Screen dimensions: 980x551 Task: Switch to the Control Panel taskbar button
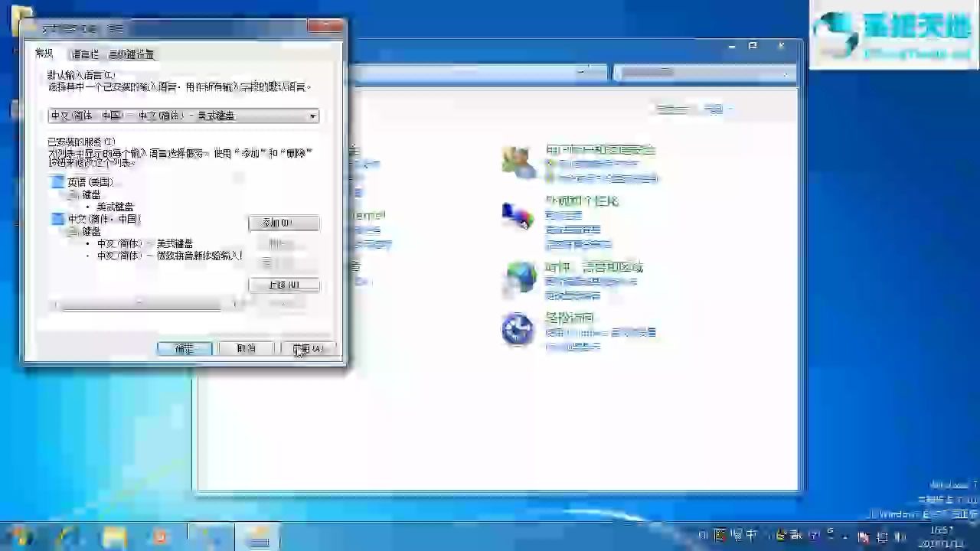(x=211, y=536)
